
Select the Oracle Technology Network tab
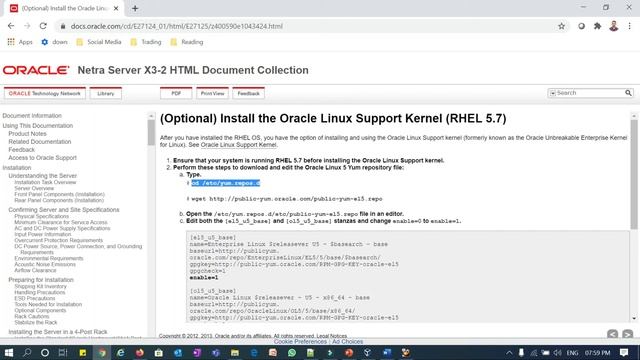click(45, 93)
